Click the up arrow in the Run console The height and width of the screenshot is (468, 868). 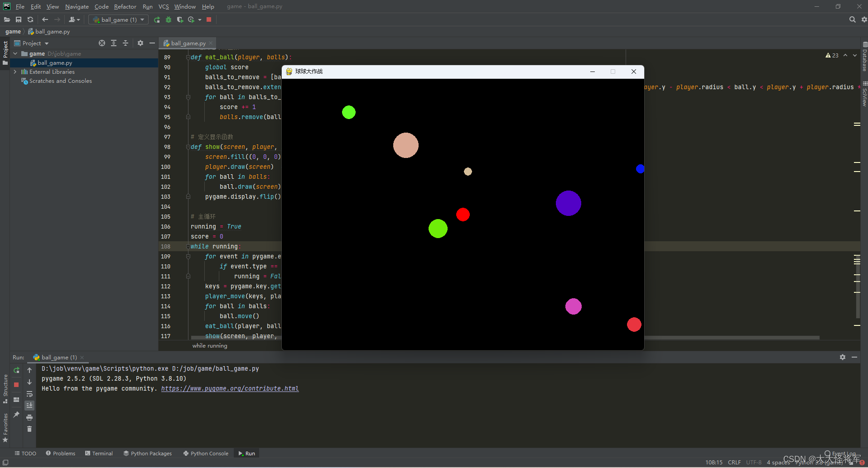pos(29,370)
